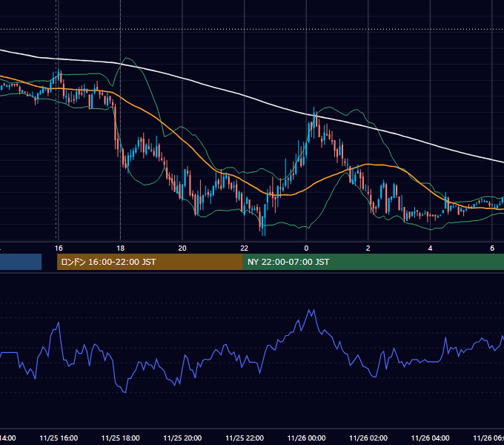Image resolution: width=504 pixels, height=445 pixels.
Task: Click the dotted horizontal price line at top
Action: tap(252, 29)
